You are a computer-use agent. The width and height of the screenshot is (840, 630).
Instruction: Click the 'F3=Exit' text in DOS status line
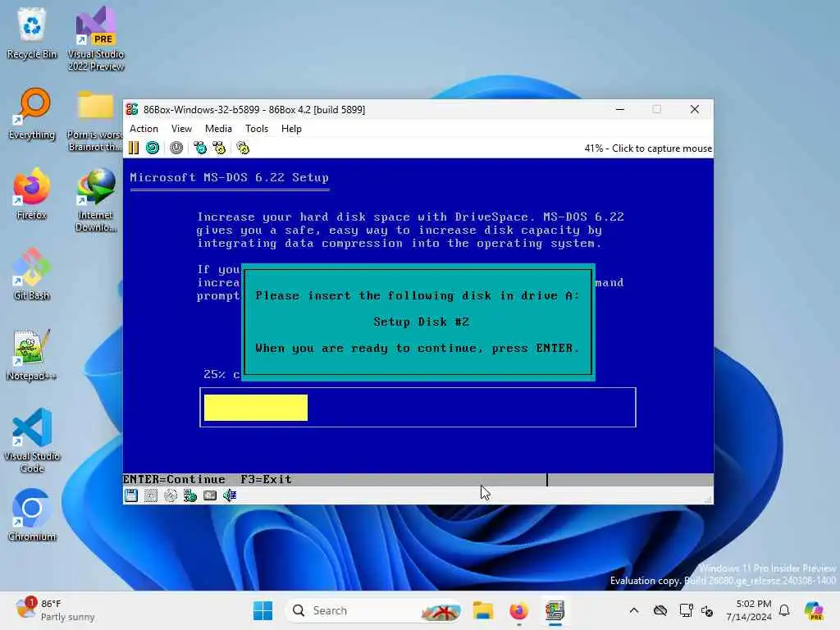267,479
